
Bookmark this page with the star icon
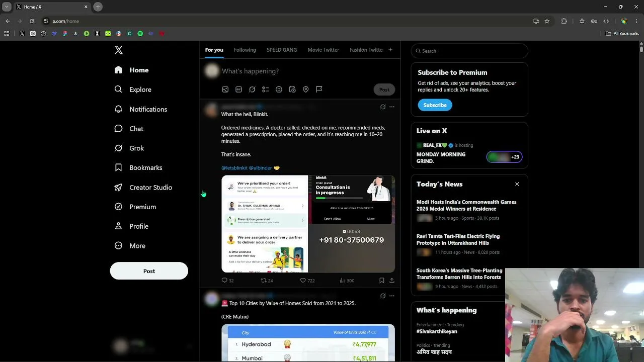coord(547,21)
